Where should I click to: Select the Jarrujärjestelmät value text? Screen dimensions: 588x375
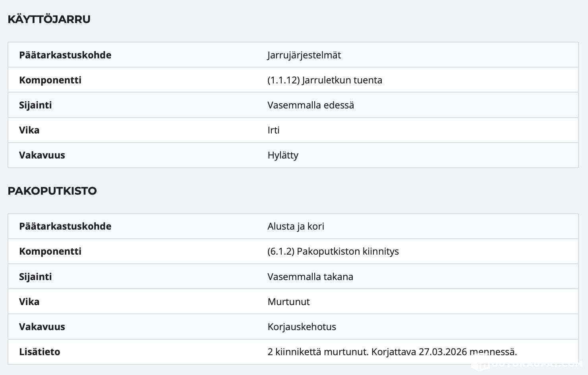304,55
